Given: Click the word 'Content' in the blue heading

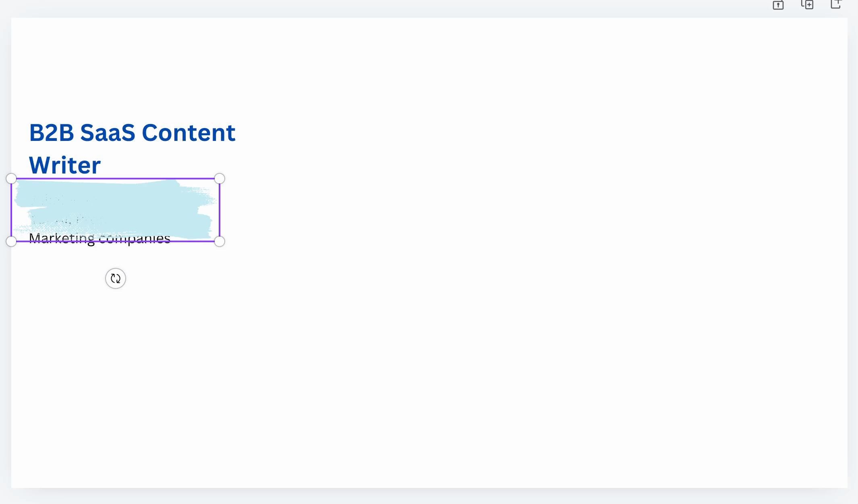Looking at the screenshot, I should [189, 132].
